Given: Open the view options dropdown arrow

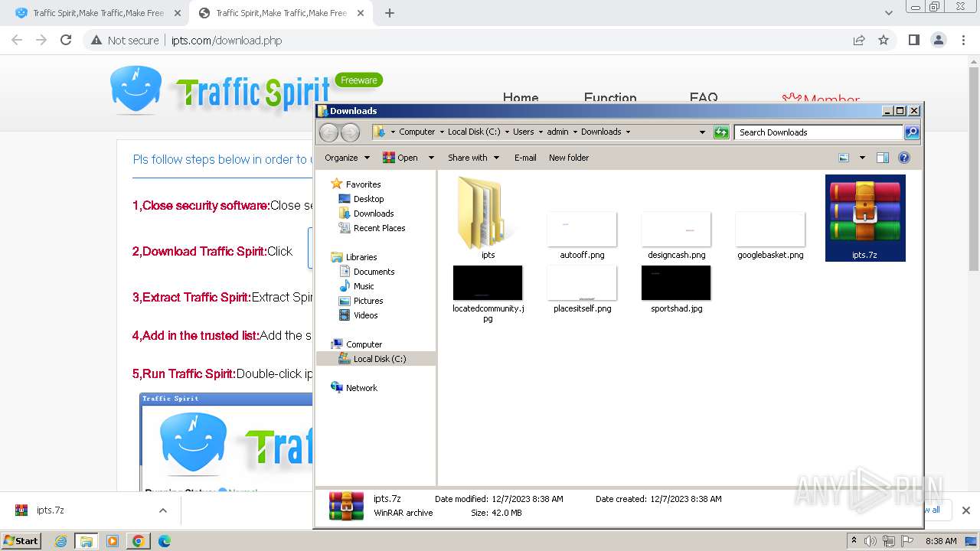Looking at the screenshot, I should coord(862,158).
